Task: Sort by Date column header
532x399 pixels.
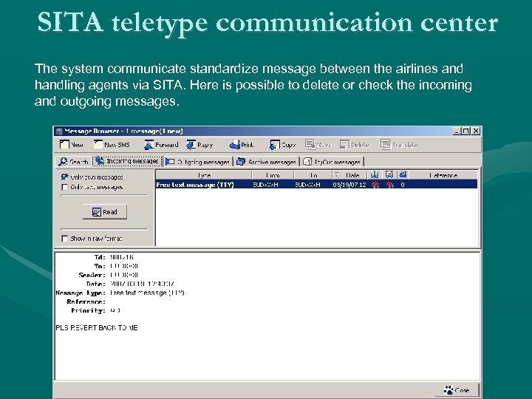Action: [349, 175]
